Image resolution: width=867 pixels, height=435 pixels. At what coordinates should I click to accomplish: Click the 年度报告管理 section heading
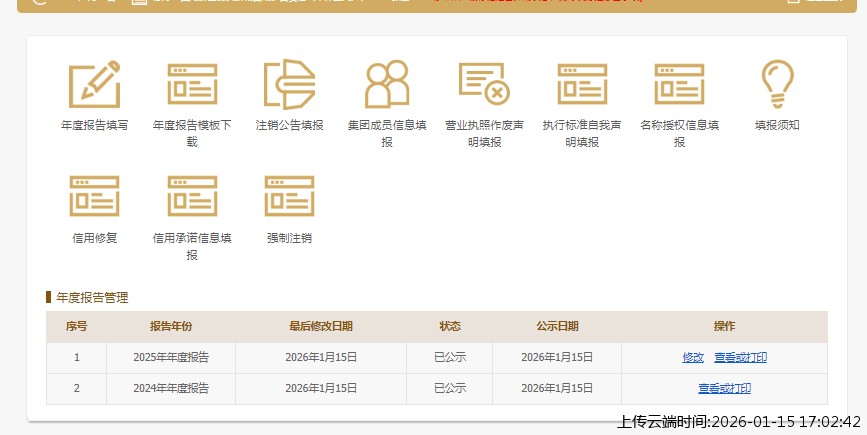(92, 297)
